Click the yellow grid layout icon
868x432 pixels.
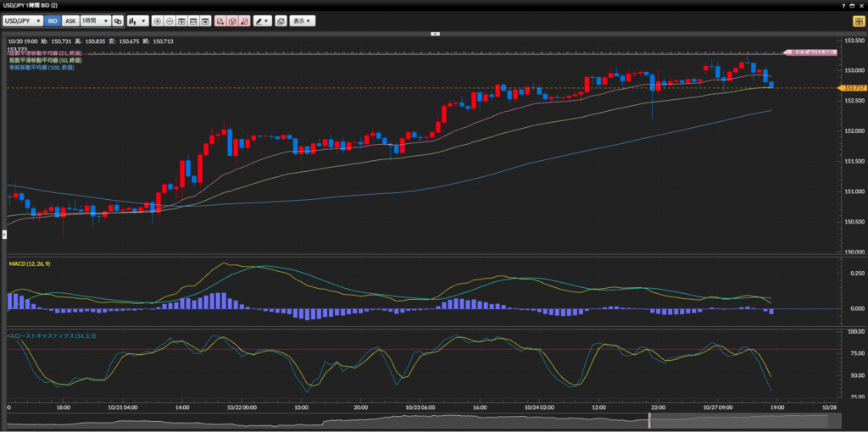pyautogui.click(x=858, y=20)
